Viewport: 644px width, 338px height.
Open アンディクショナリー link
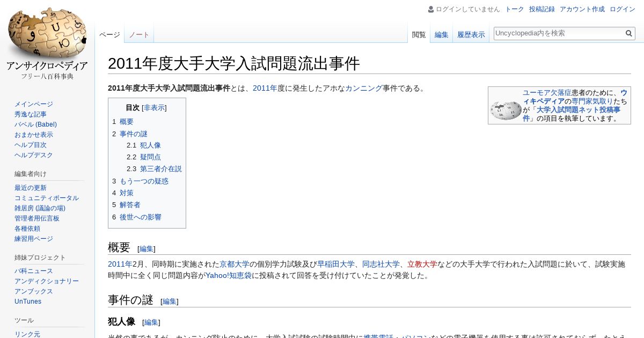coord(47,281)
